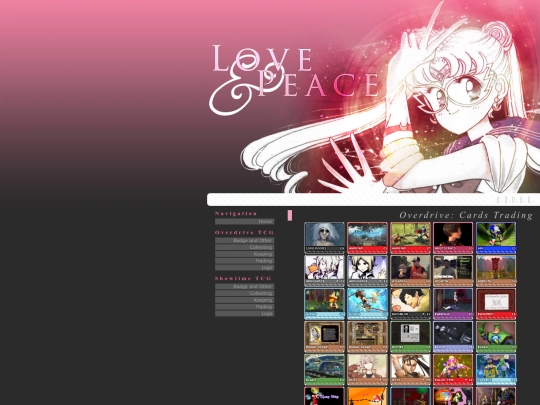Select the purple-labeled dark room card
The width and height of the screenshot is (540, 405).
pyautogui.click(x=453, y=304)
